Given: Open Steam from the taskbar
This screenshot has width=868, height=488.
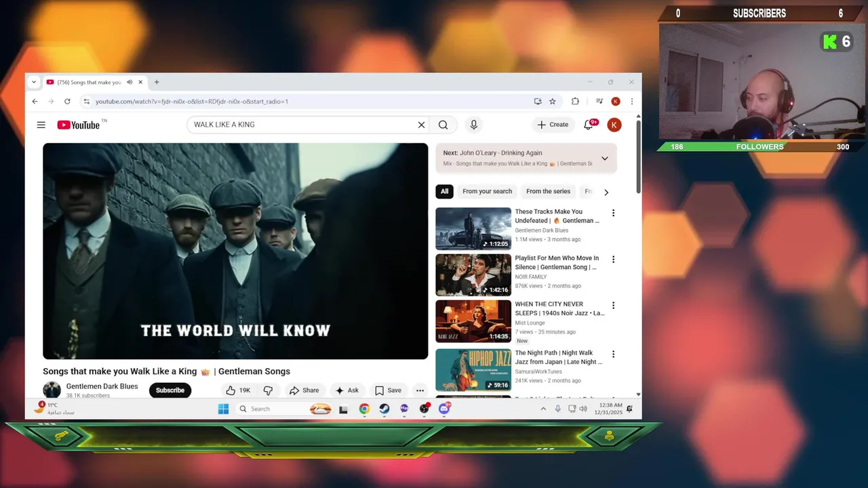Looking at the screenshot, I should [x=384, y=409].
